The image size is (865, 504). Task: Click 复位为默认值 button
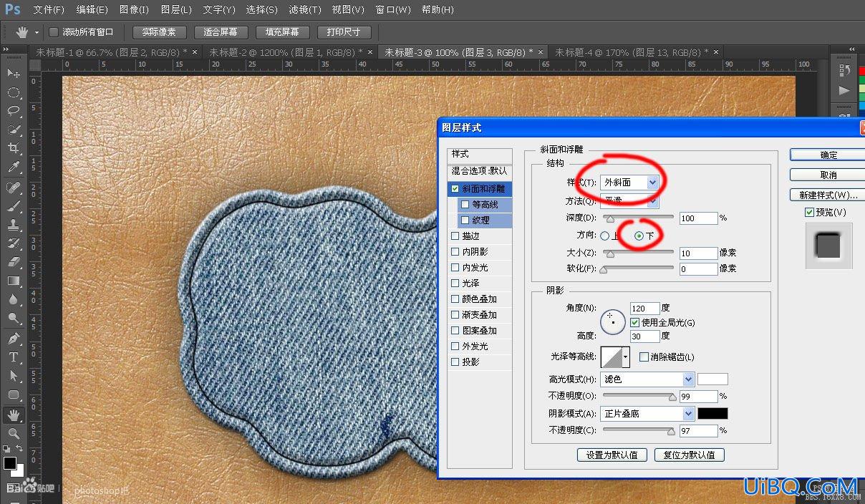(x=690, y=455)
